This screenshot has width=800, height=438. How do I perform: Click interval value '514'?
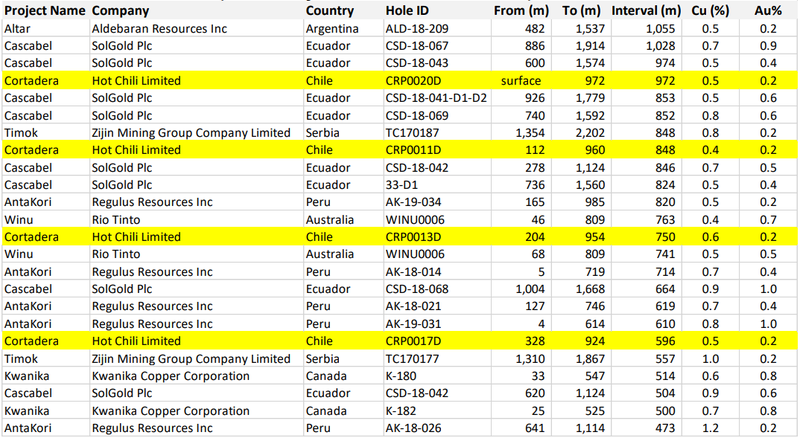[x=665, y=376]
